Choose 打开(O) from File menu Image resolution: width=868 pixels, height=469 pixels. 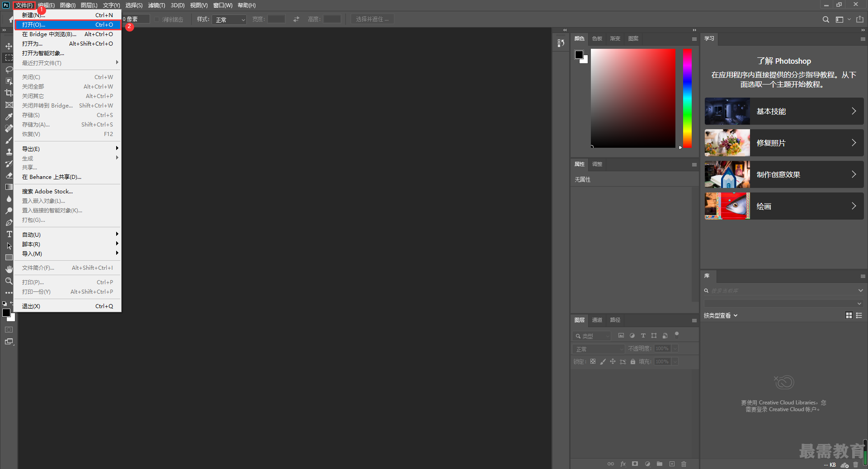pyautogui.click(x=68, y=24)
